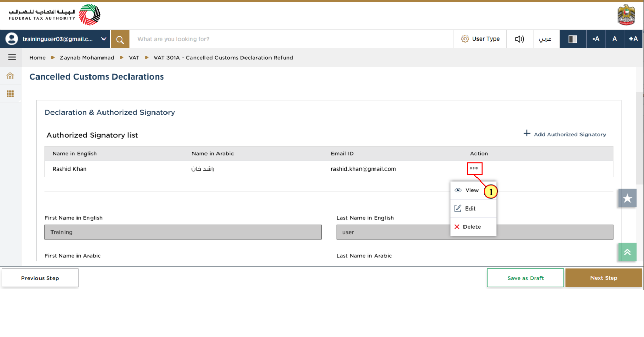Viewport: 644px width, 337px height.
Task: Click the 'Name in Arabic' column header
Action: [213, 154]
